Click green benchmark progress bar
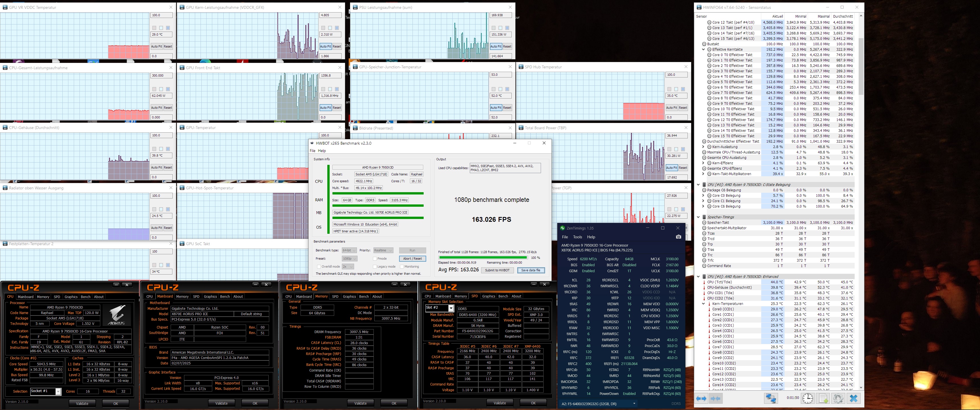The width and height of the screenshot is (980, 410). [x=483, y=257]
